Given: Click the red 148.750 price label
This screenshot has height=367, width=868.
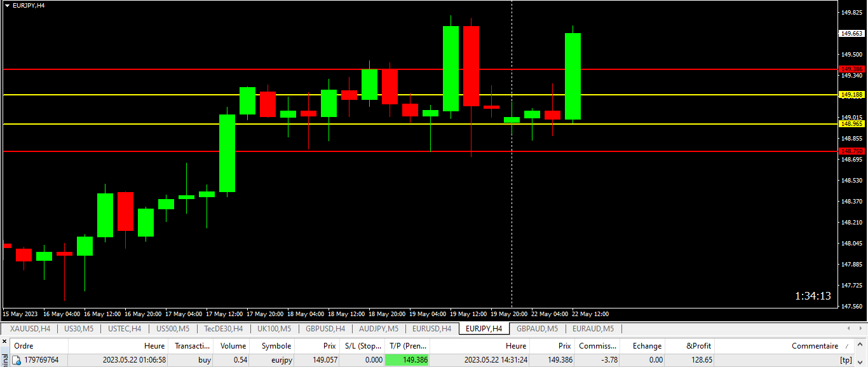Looking at the screenshot, I should coord(851,151).
